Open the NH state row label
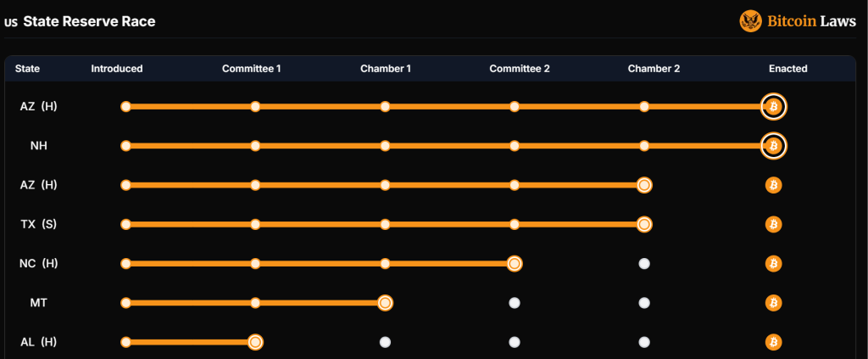 click(x=38, y=146)
